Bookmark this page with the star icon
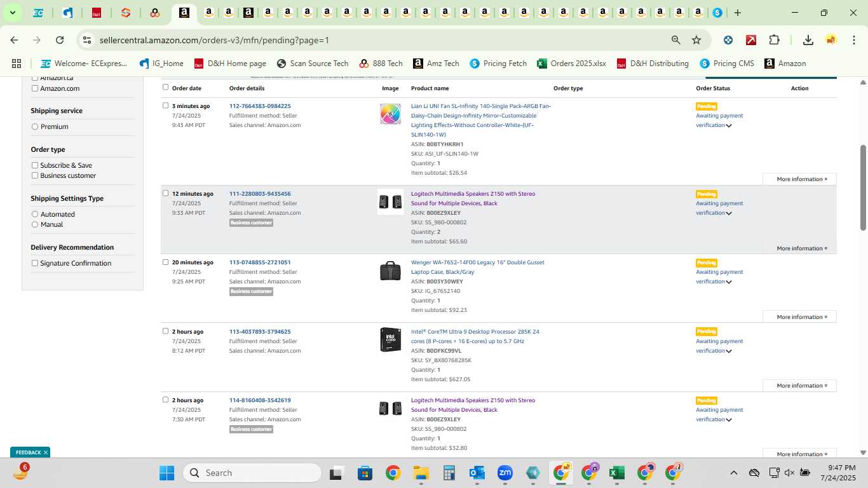 (696, 40)
